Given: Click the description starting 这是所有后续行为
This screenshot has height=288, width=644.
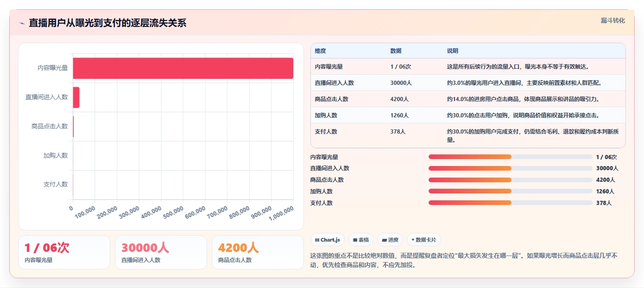Looking at the screenshot, I should [x=518, y=67].
